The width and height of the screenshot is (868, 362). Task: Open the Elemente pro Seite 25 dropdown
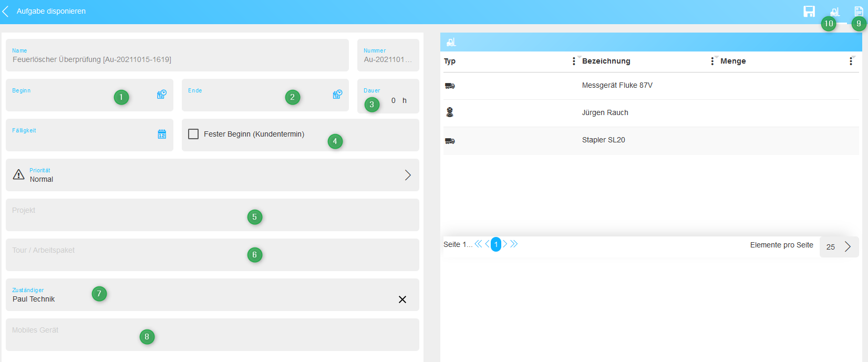[x=839, y=246]
